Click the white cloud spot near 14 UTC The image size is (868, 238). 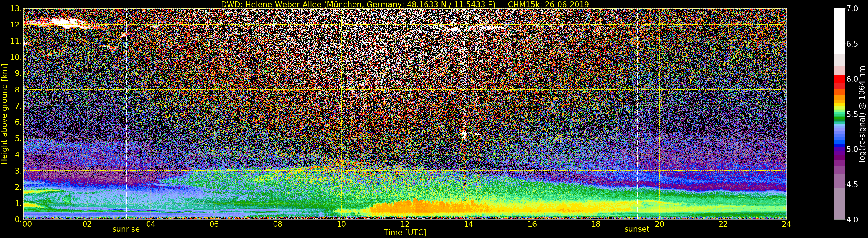464,135
